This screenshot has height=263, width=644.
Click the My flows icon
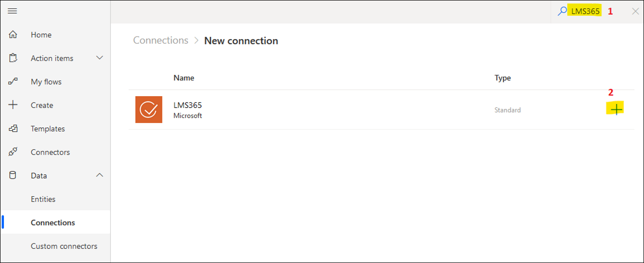(13, 81)
